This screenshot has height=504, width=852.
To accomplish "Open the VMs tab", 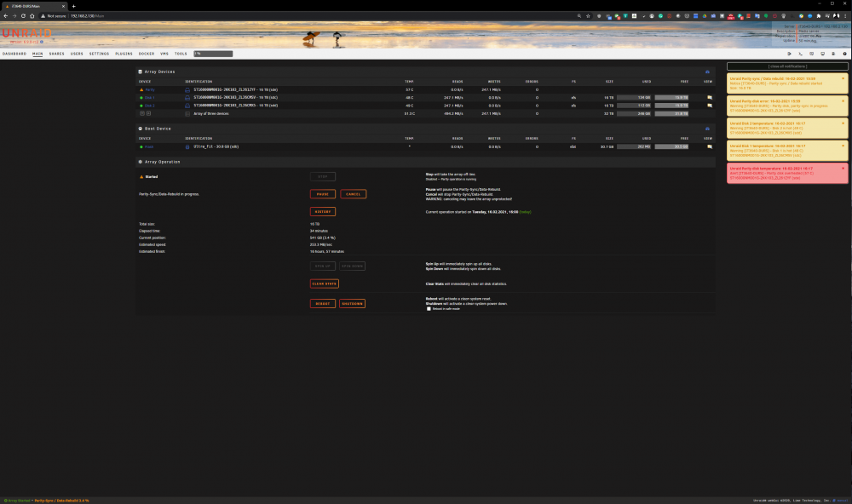I will coord(164,54).
